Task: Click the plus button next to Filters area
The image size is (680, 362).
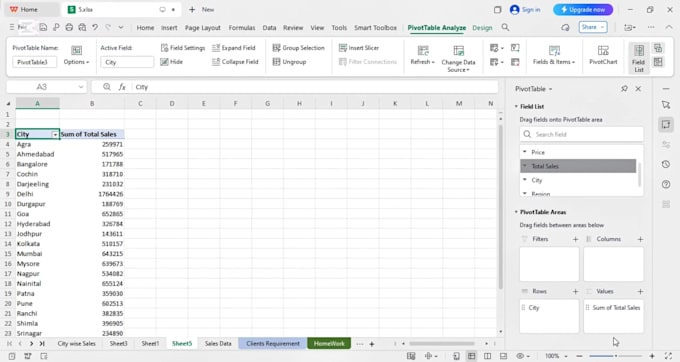Action: [x=575, y=239]
